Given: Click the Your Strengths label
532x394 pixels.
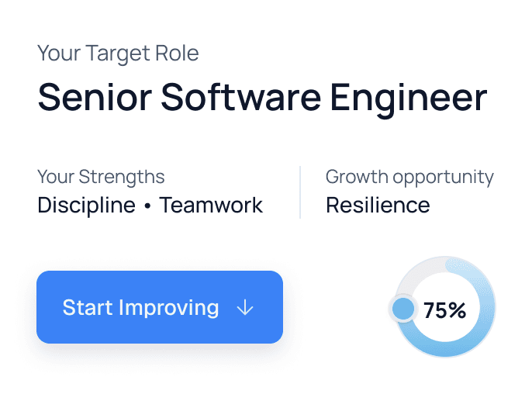Looking at the screenshot, I should point(101,177).
